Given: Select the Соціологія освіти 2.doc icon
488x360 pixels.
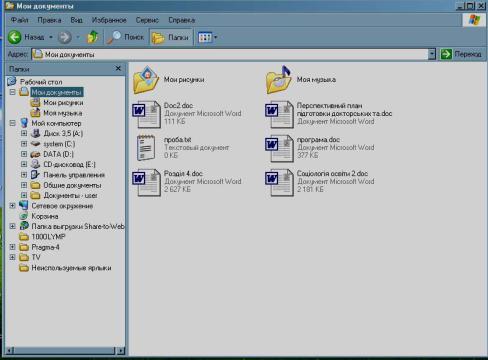Looking at the screenshot, I should 279,183.
